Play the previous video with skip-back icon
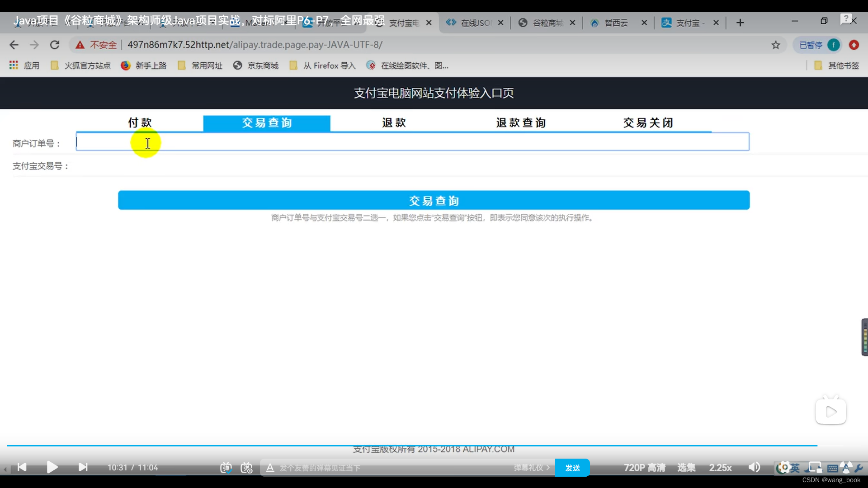Image resolution: width=868 pixels, height=488 pixels. pos(22,467)
